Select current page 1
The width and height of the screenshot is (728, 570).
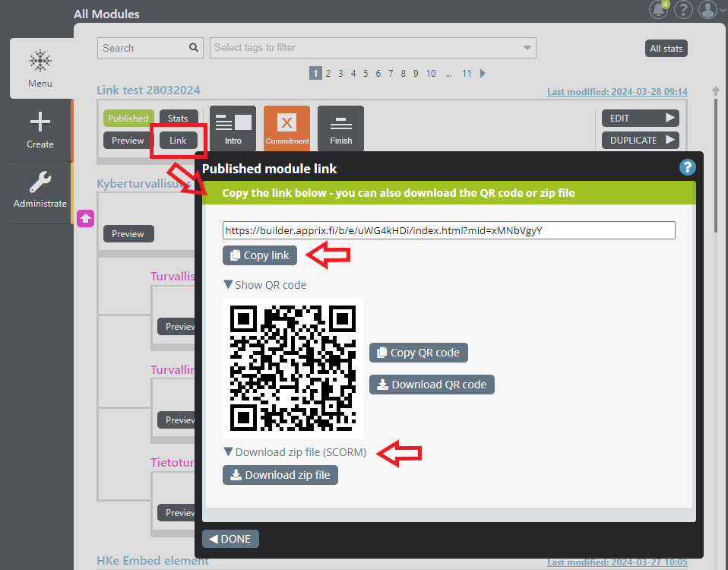(315, 73)
